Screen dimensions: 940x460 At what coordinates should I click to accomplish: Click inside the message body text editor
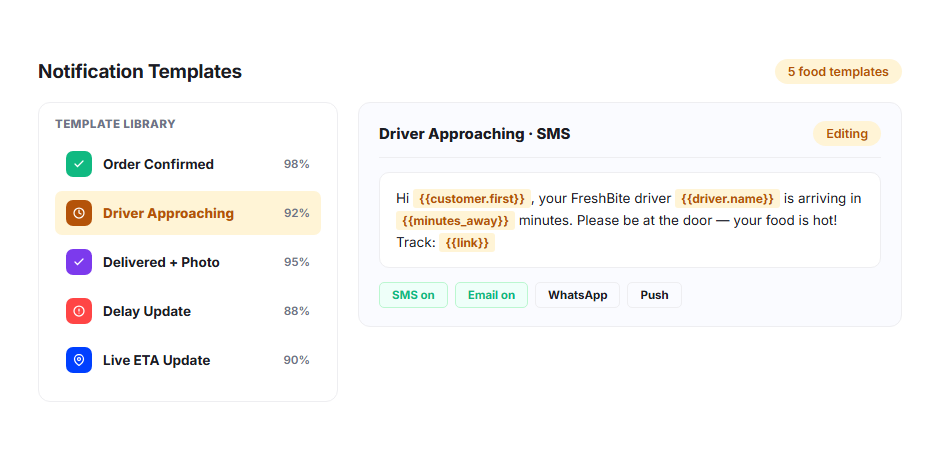629,220
